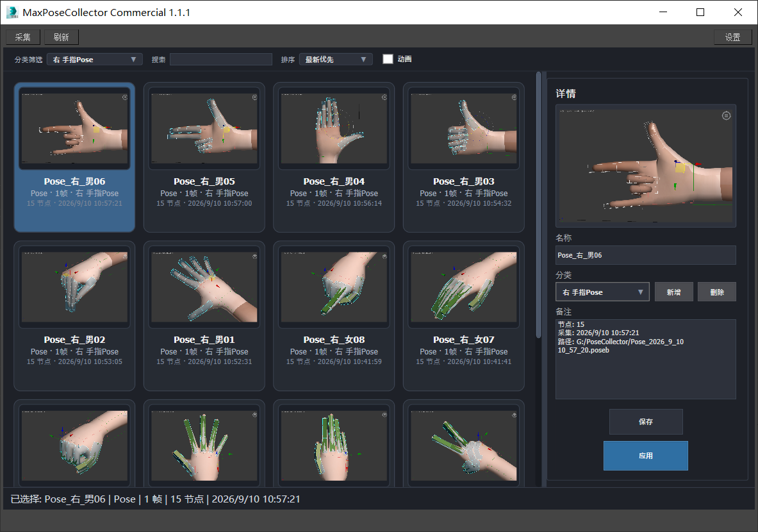
Task: Choose the Pose_右_男03 thumbs-up thumbnail
Action: (x=464, y=128)
